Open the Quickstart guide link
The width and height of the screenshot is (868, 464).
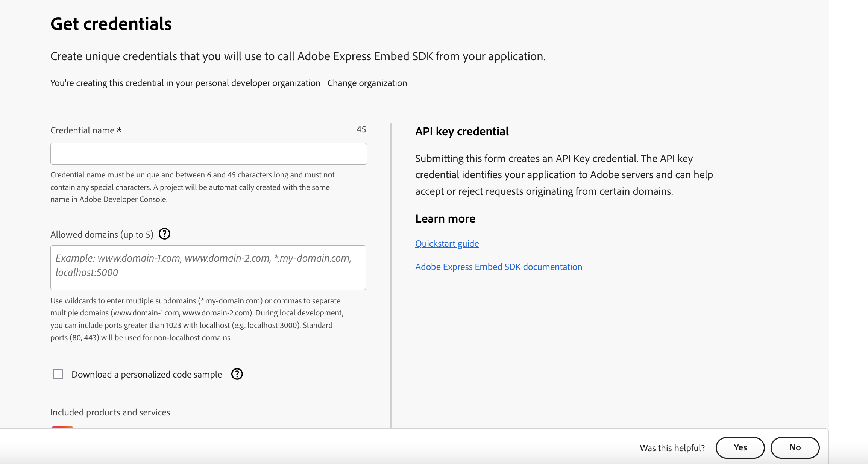[447, 243]
